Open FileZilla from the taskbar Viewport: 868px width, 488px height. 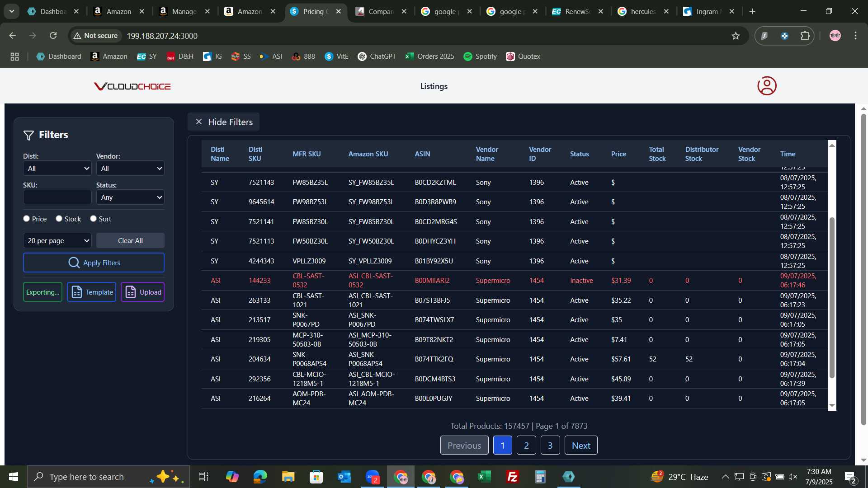tap(512, 477)
